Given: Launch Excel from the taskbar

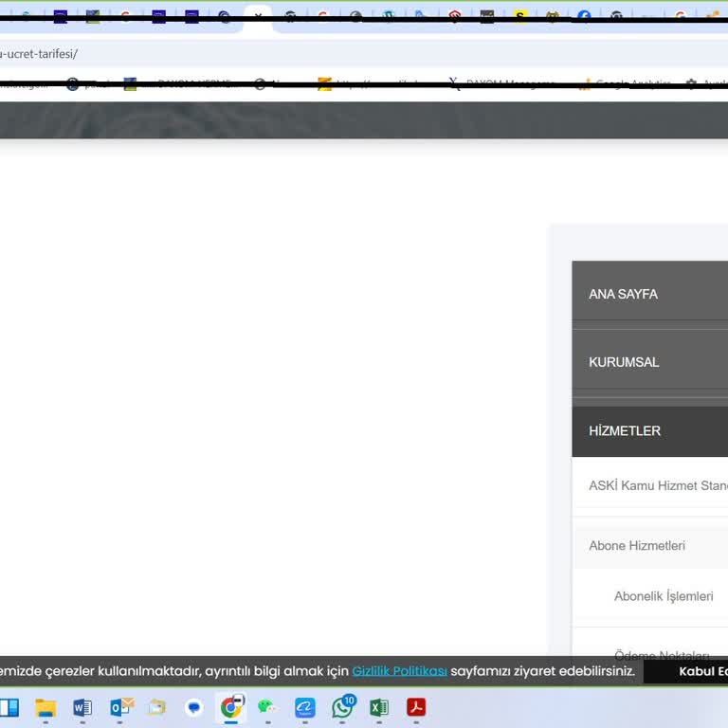Looking at the screenshot, I should tap(379, 707).
